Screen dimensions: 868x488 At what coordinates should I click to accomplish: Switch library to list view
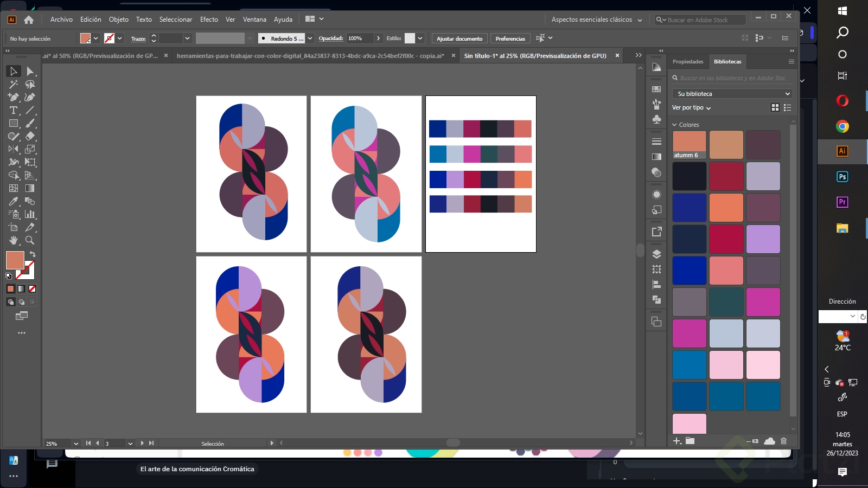(787, 107)
